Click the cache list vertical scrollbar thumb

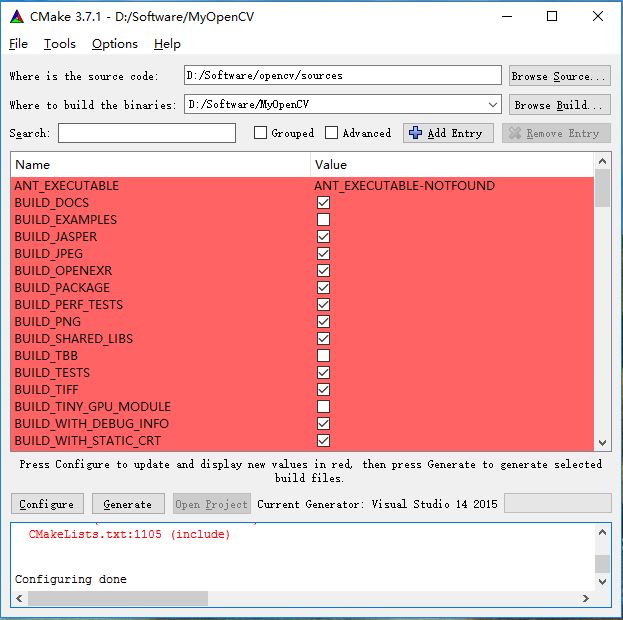pos(602,188)
